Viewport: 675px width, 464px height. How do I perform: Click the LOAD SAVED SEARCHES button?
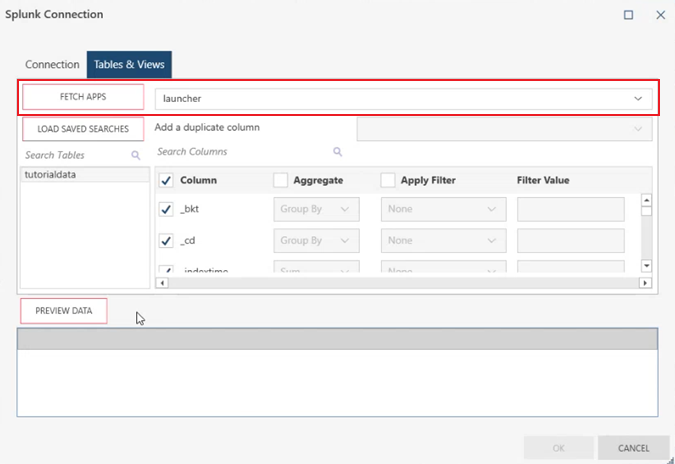[x=83, y=129]
